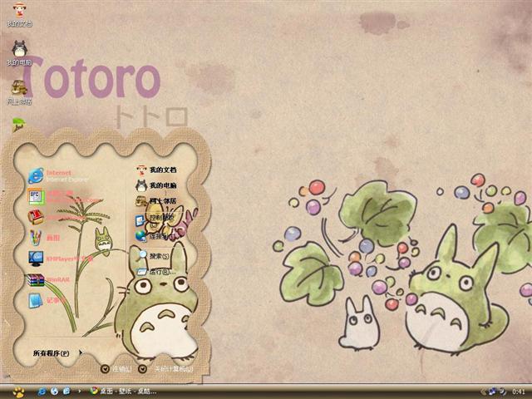Image resolution: width=532 pixels, height=399 pixels.
Task: Open 我的电脑 Totoro desktop icon
Action: click(x=19, y=53)
